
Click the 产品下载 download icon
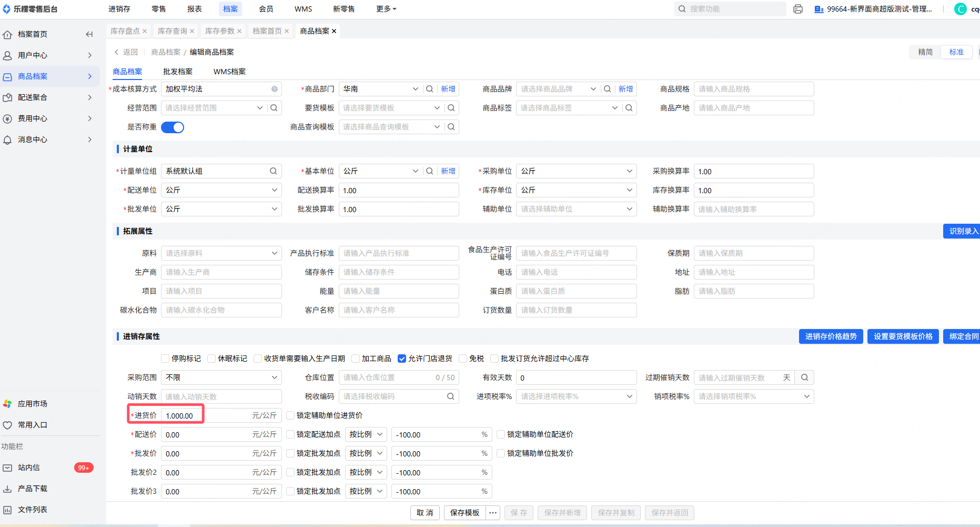(7, 489)
